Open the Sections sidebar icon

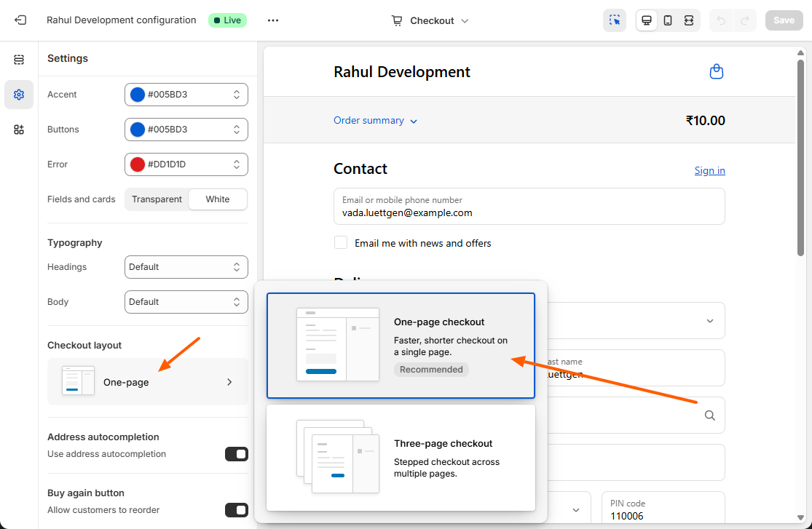tap(19, 60)
